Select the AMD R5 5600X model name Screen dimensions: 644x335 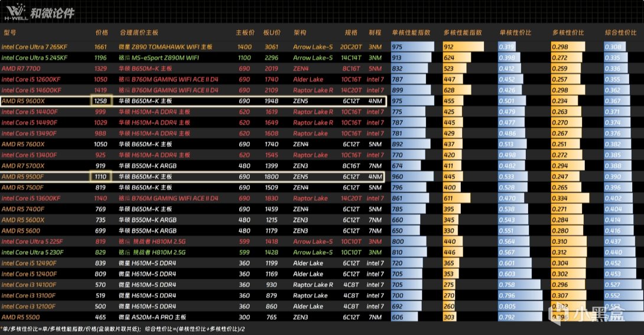tap(23, 220)
